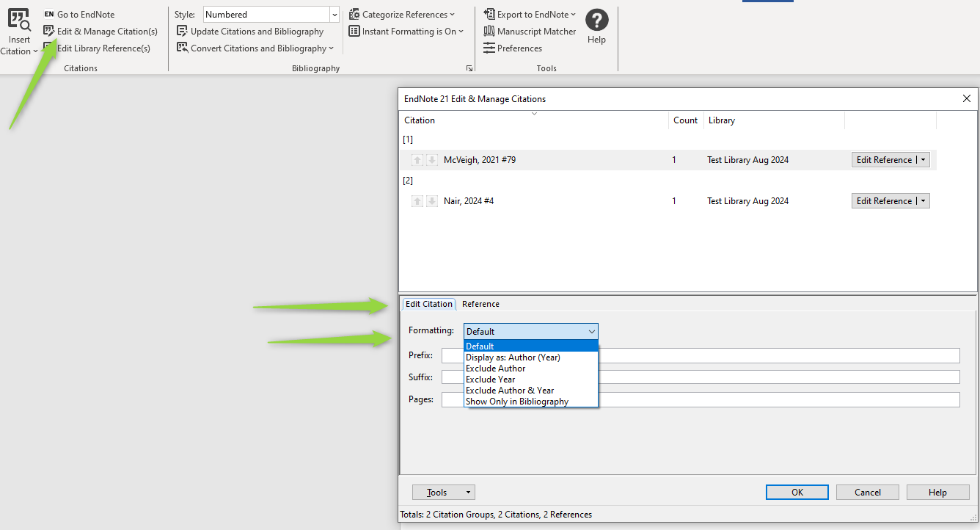Image resolution: width=980 pixels, height=530 pixels.
Task: Choose Show Only in Bibliography option
Action: 517,402
